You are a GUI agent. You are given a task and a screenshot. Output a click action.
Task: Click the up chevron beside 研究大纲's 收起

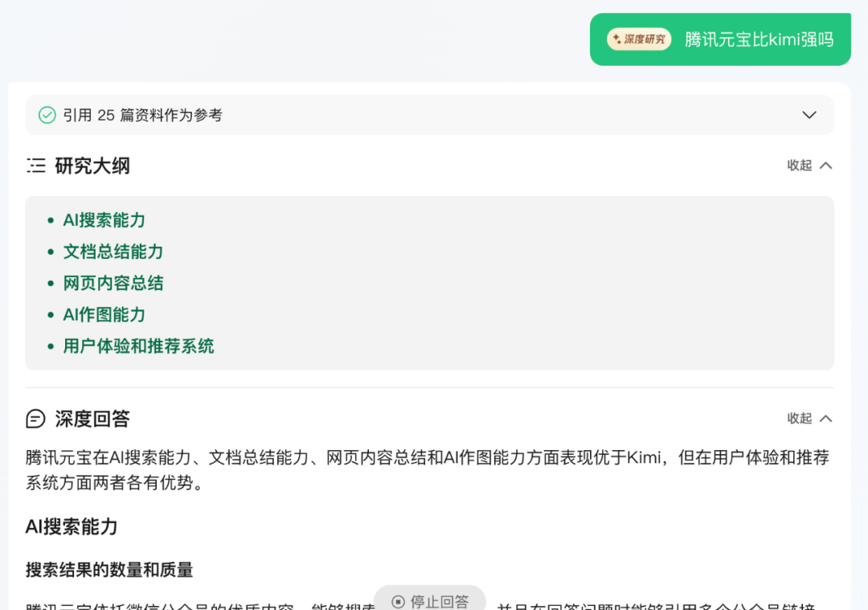tap(825, 166)
